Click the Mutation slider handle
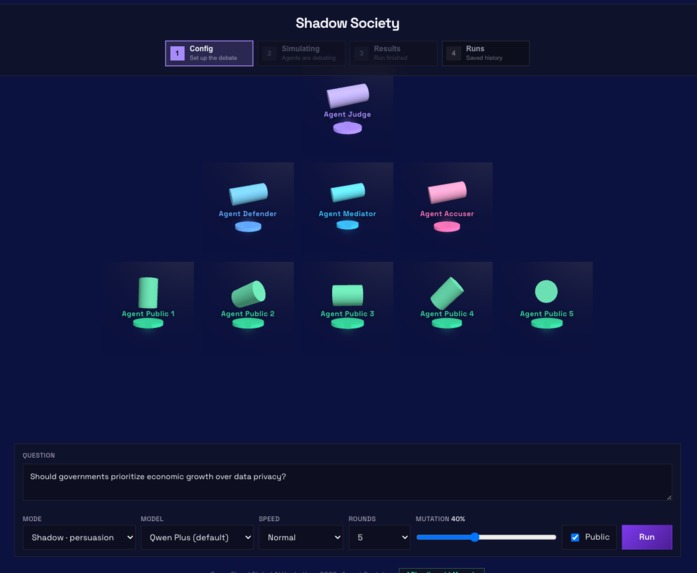The height and width of the screenshot is (573, 697). pos(475,537)
